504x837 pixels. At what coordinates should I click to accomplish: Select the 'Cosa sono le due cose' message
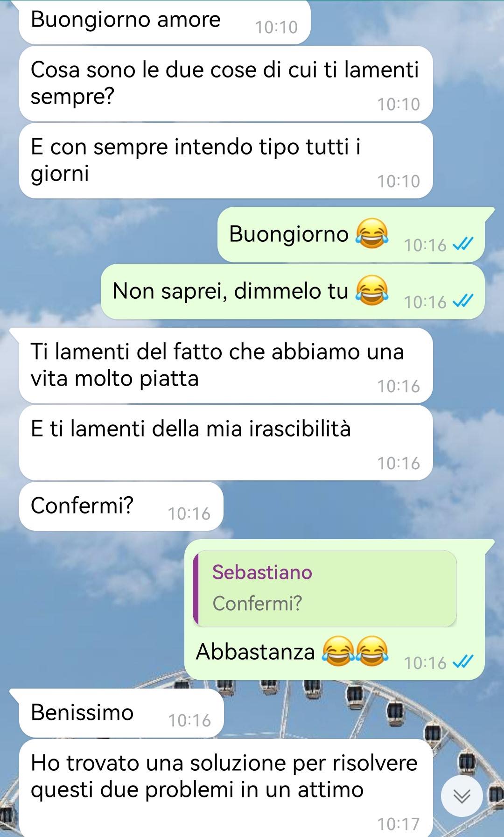click(x=226, y=84)
